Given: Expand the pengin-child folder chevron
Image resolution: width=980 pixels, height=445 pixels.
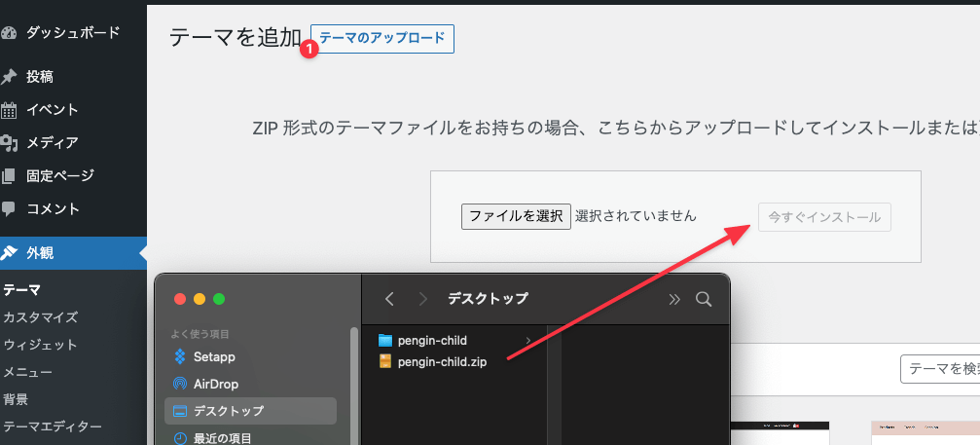Looking at the screenshot, I should 528,341.
